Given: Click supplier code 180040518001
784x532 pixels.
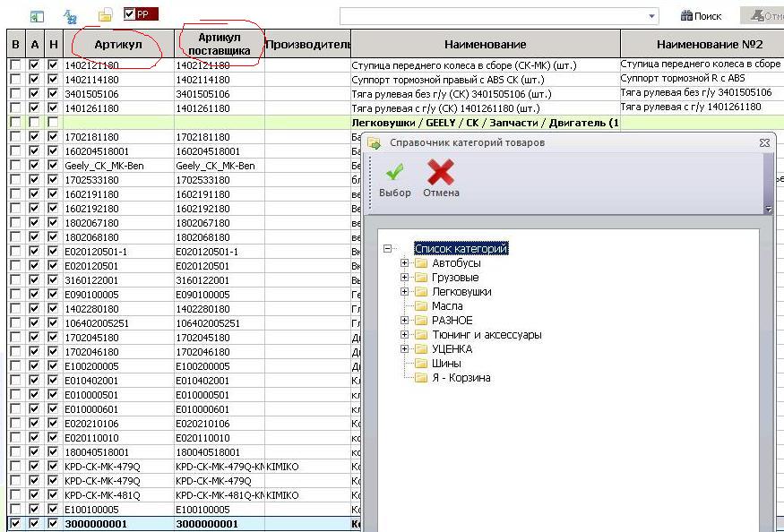Looking at the screenshot, I should tap(219, 452).
